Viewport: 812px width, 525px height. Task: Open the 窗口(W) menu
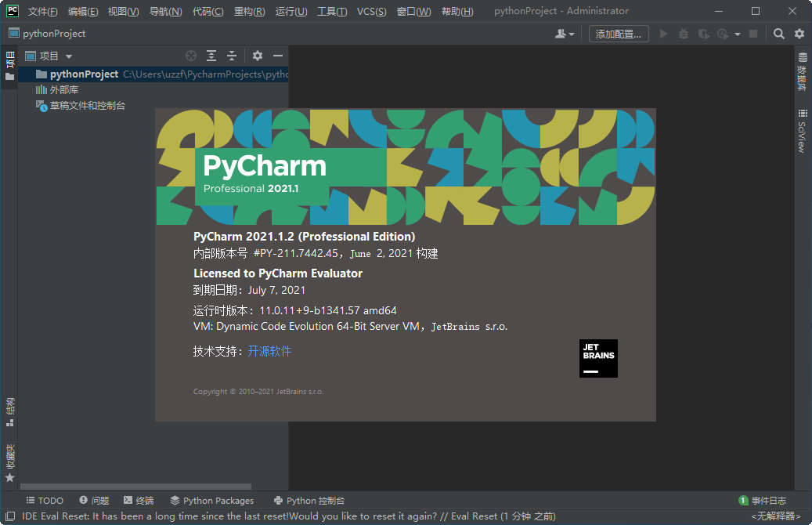point(413,12)
